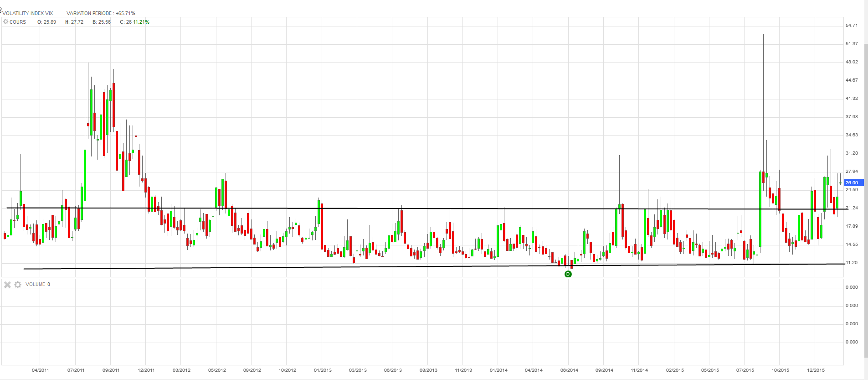
Task: Click the 44.67 price axis value
Action: pyautogui.click(x=852, y=80)
